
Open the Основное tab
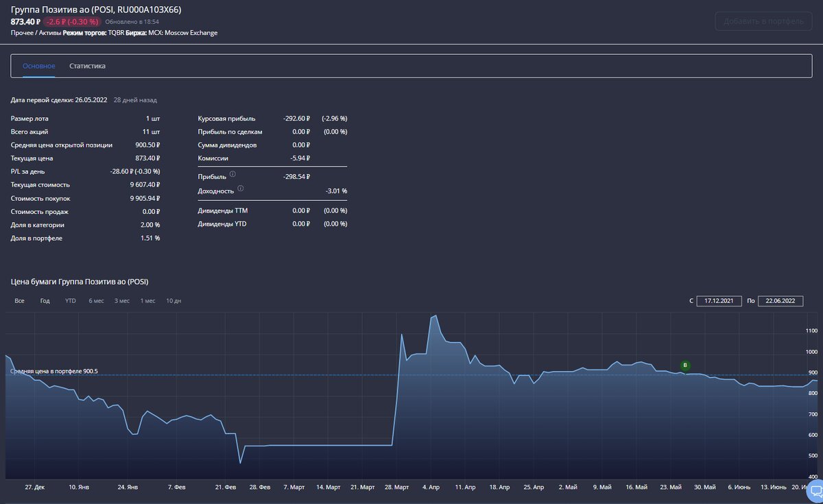pos(38,67)
